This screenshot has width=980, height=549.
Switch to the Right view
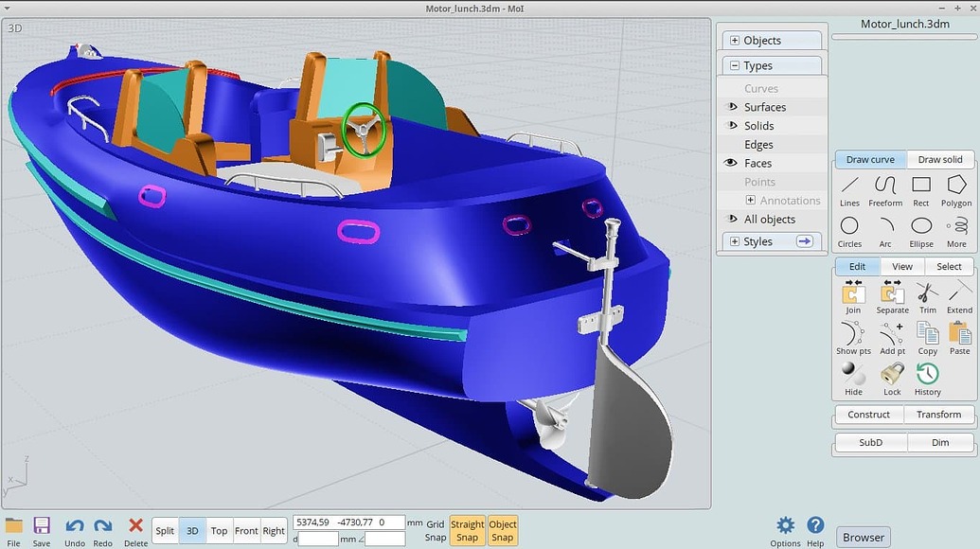click(274, 531)
